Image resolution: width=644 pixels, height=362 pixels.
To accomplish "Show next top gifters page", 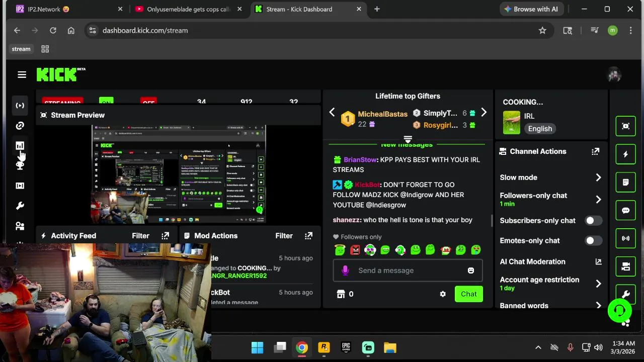I will coord(484,113).
